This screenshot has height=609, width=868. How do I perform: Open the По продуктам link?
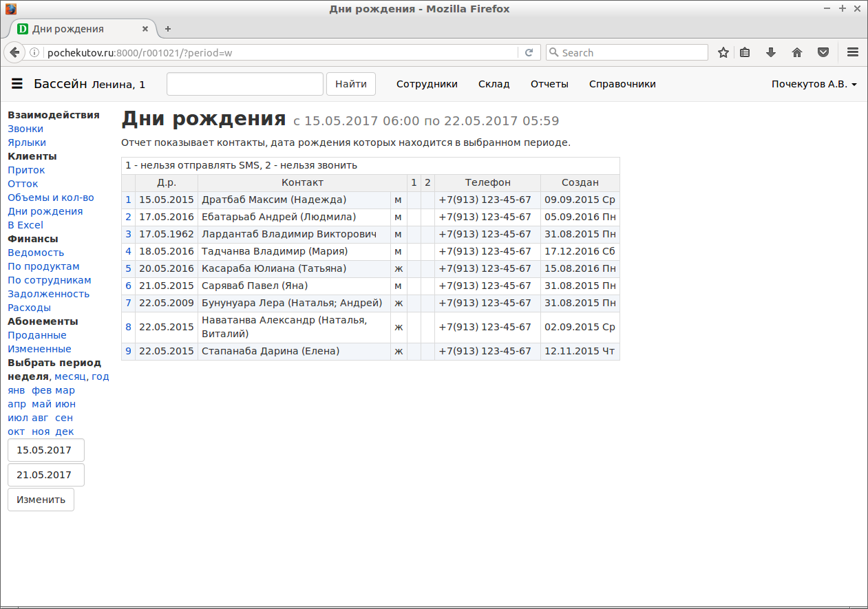(x=43, y=266)
